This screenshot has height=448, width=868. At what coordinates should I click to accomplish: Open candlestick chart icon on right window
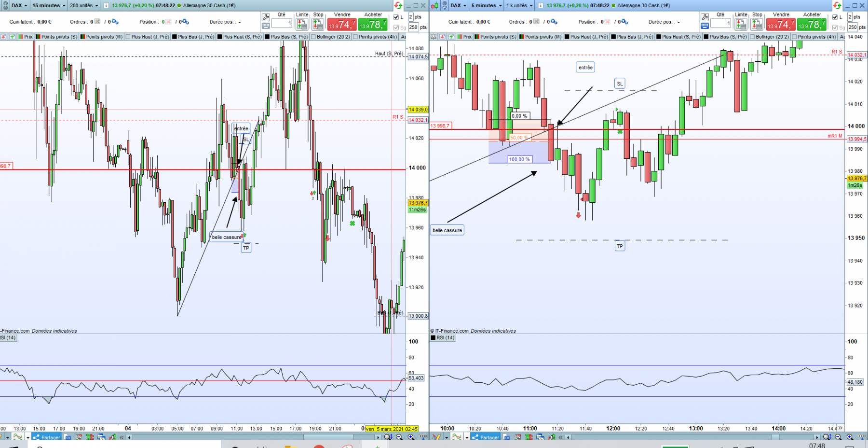(x=434, y=5)
